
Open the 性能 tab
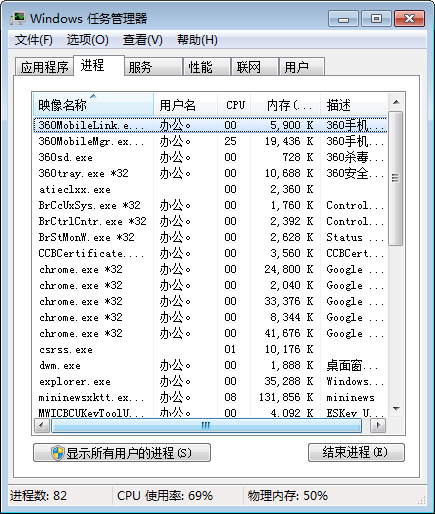pyautogui.click(x=207, y=67)
